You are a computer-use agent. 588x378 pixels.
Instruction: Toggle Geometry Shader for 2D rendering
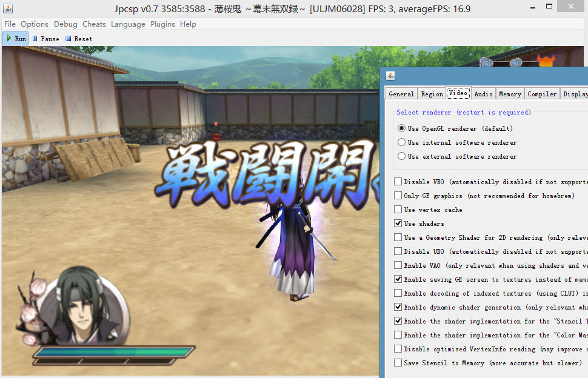pos(398,237)
